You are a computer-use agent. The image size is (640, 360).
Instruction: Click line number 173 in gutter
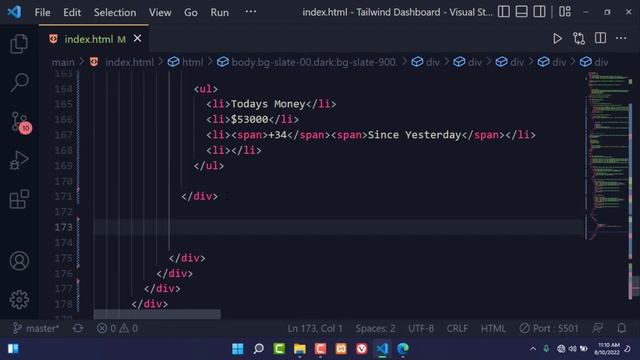tap(64, 227)
